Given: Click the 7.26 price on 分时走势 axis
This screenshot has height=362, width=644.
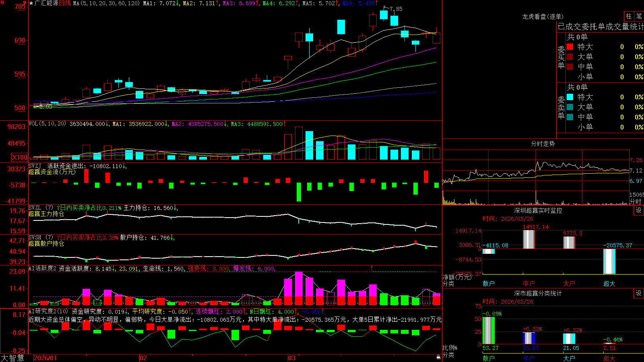Looking at the screenshot, I should pos(636,160).
